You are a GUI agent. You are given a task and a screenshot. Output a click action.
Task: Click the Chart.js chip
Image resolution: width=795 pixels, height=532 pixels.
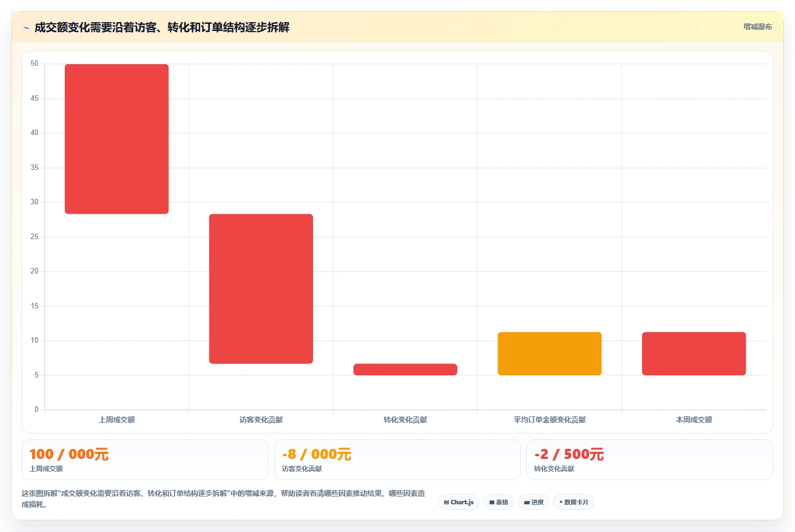pyautogui.click(x=459, y=502)
